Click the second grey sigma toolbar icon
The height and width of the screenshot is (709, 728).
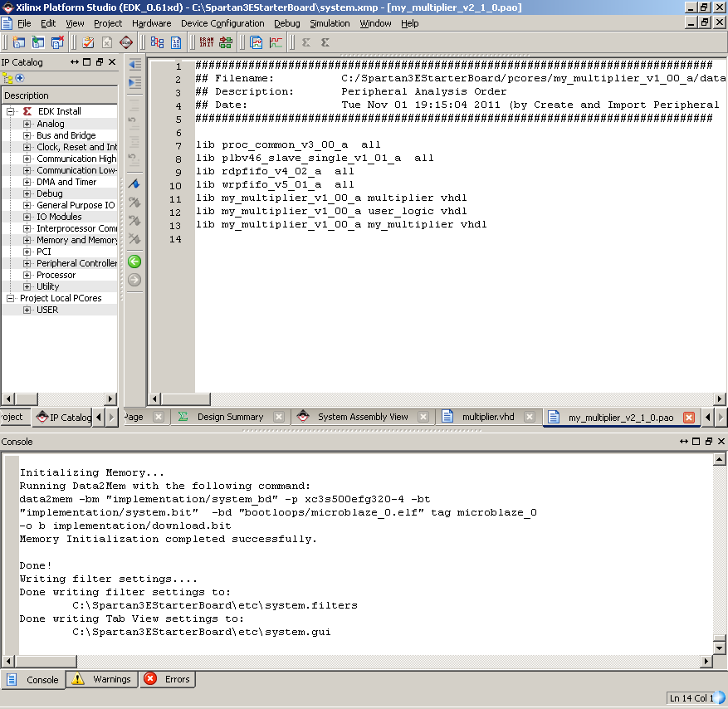[x=325, y=42]
